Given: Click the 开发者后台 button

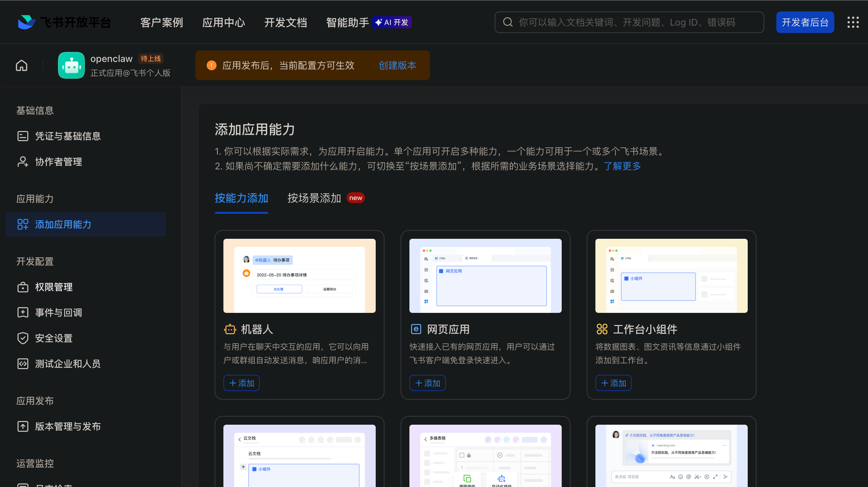Looking at the screenshot, I should point(805,22).
